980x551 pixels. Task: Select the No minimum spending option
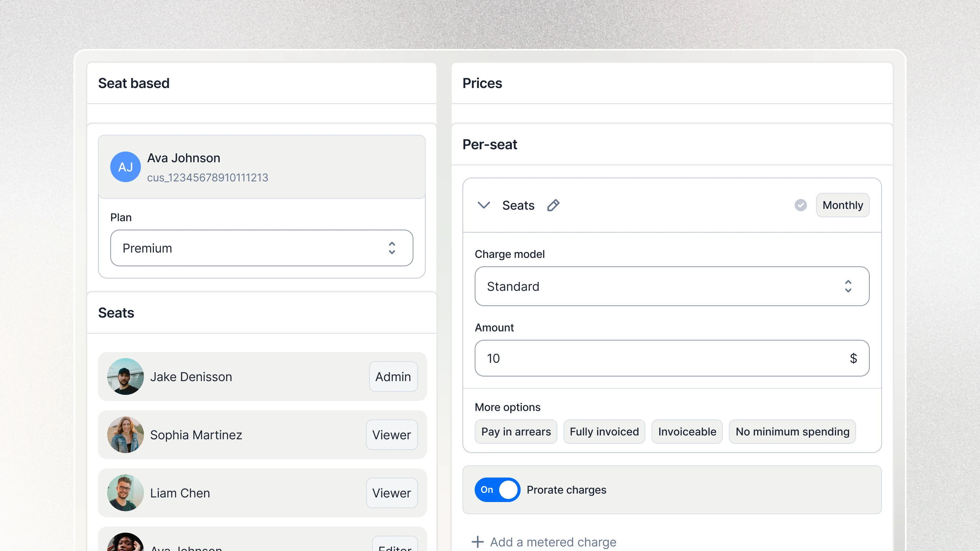pyautogui.click(x=792, y=432)
